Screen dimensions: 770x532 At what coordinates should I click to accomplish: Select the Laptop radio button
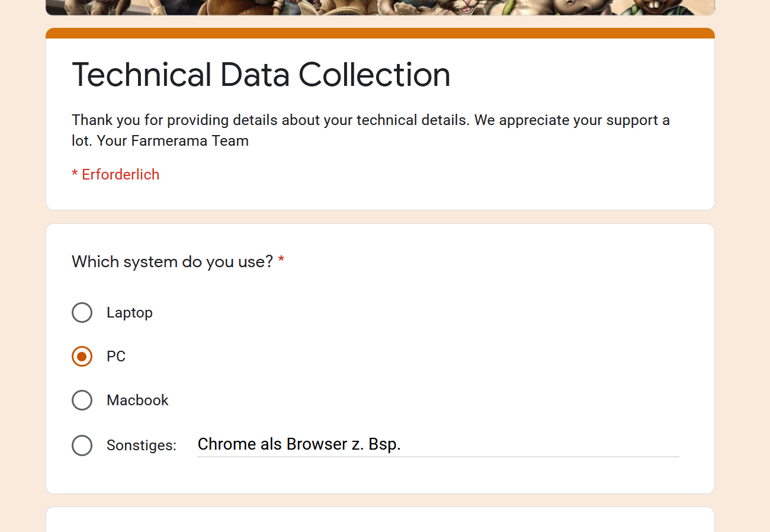click(82, 312)
